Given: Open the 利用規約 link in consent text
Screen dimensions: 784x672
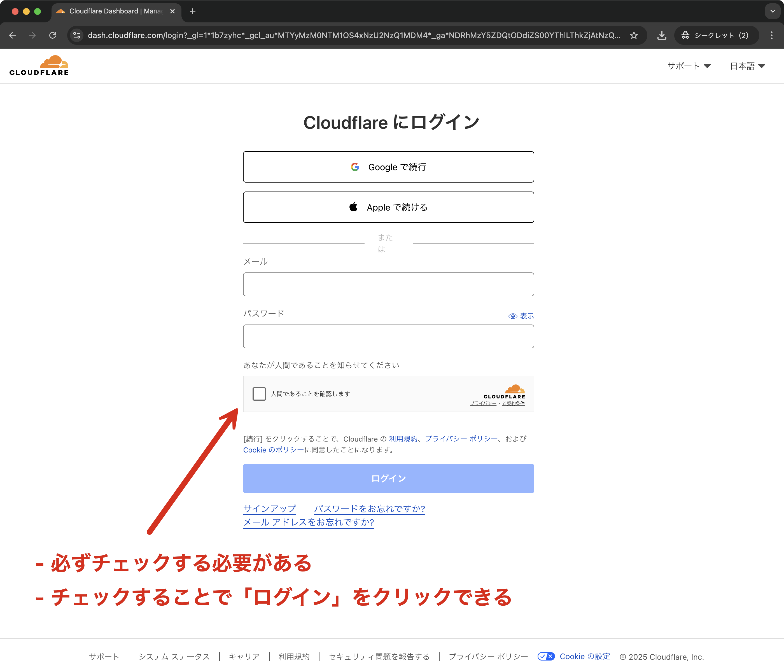Looking at the screenshot, I should [403, 439].
